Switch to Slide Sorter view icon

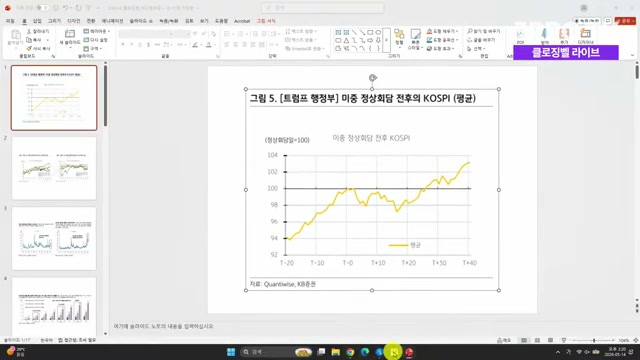[538, 340]
